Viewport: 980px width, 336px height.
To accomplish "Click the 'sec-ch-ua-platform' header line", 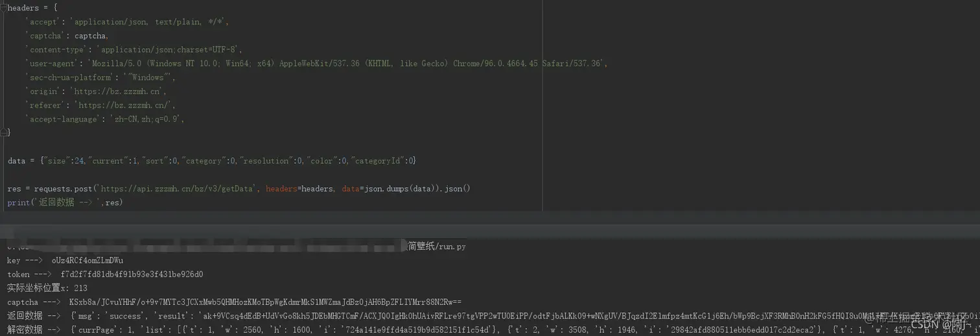I will coord(100,78).
